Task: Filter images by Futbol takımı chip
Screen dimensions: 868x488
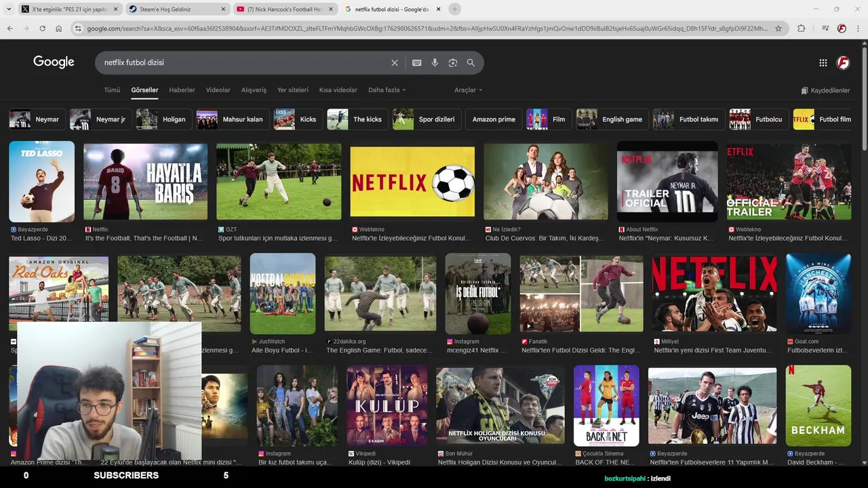Action: pyautogui.click(x=688, y=119)
